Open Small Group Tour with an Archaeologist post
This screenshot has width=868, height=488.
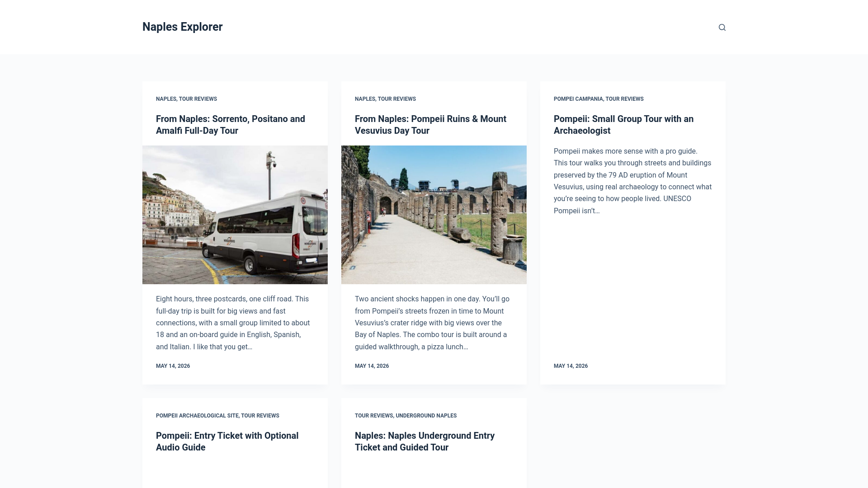[623, 125]
